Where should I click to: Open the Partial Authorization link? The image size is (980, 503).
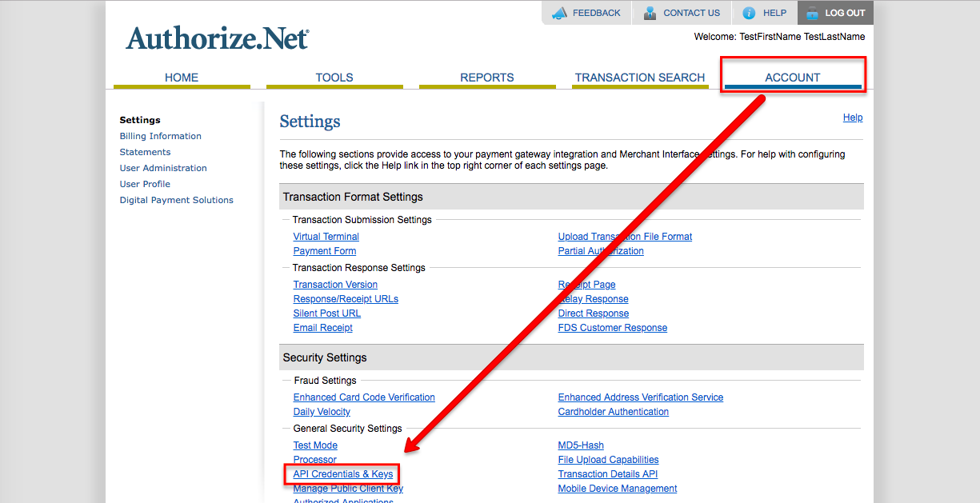tap(601, 251)
